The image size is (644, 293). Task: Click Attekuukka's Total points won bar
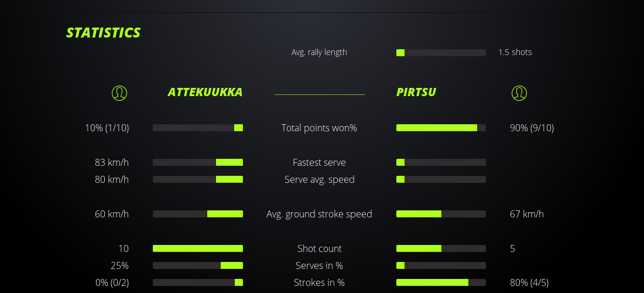point(198,128)
